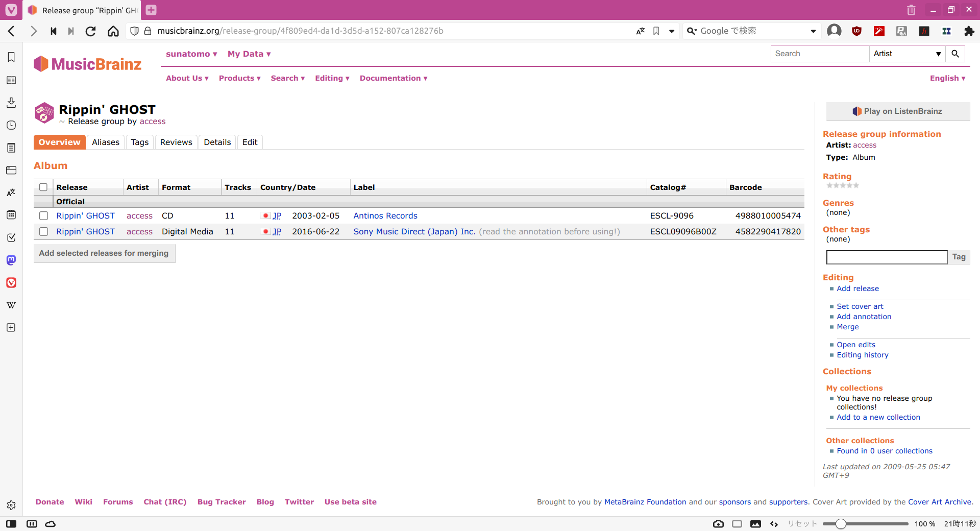Go back to the previous page

pos(11,31)
